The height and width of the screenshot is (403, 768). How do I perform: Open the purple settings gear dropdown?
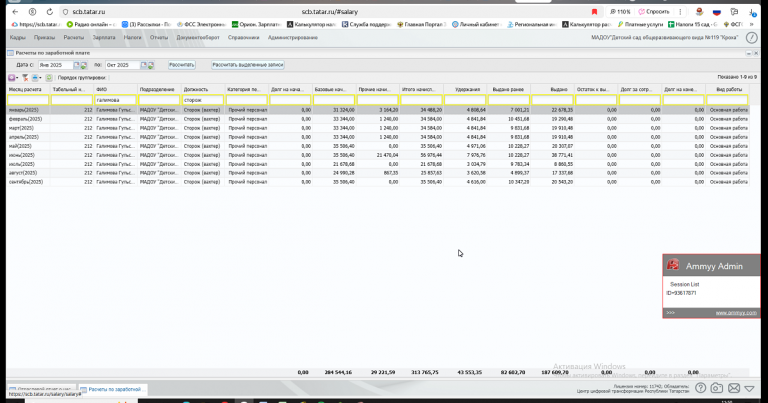(13, 78)
